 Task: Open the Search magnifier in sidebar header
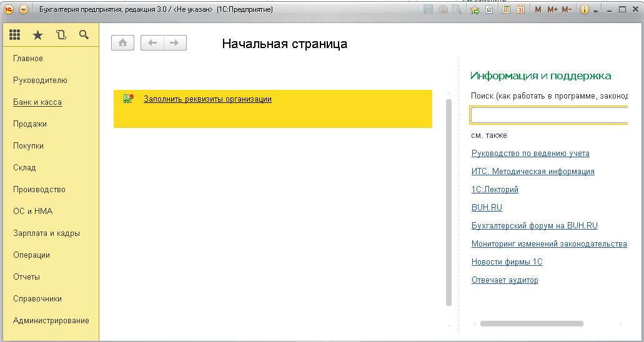coord(84,35)
